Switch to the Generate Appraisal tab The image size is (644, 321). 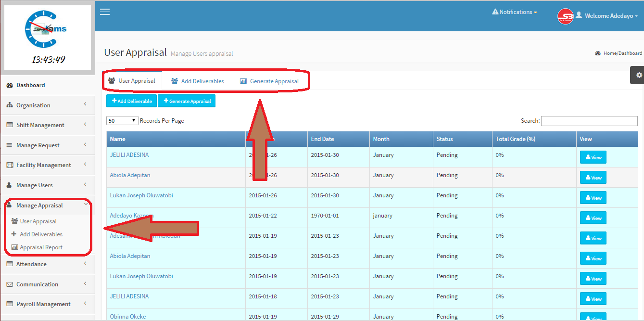point(269,81)
